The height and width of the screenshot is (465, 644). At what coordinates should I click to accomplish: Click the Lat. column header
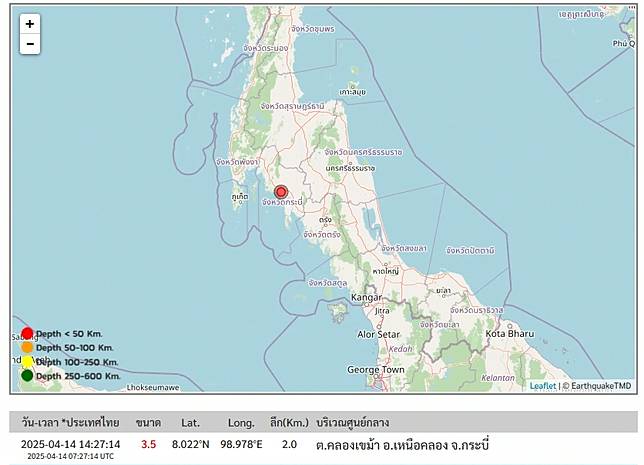191,422
